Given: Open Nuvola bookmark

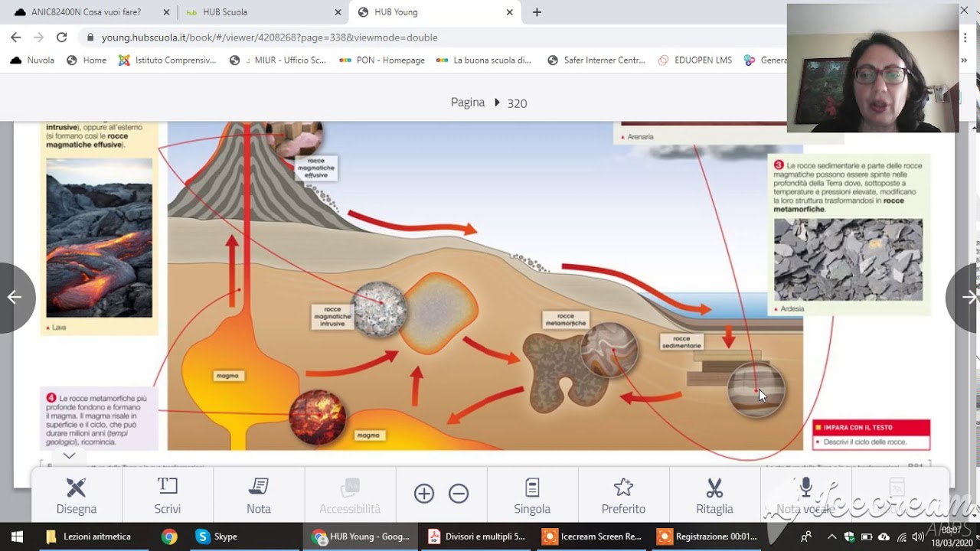Looking at the screenshot, I should point(34,60).
